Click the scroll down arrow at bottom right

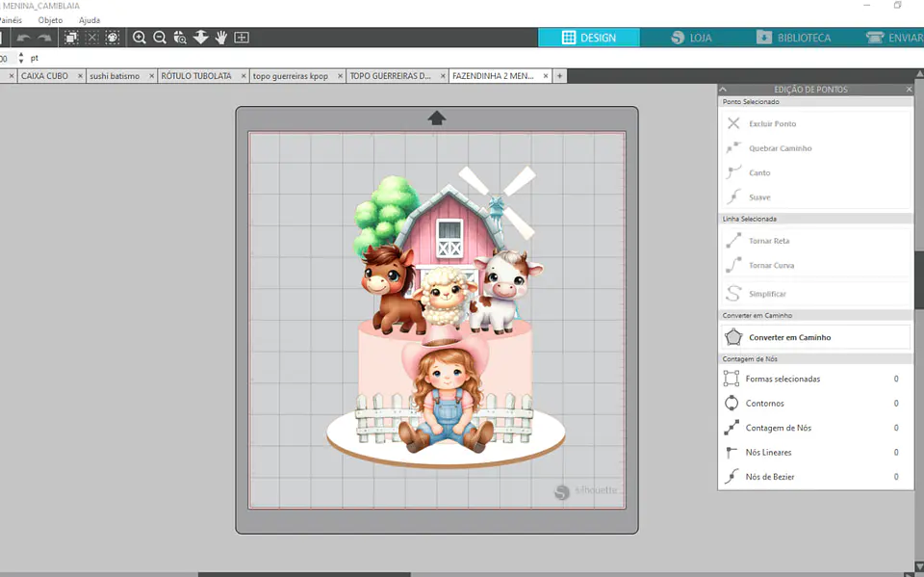tap(918, 566)
